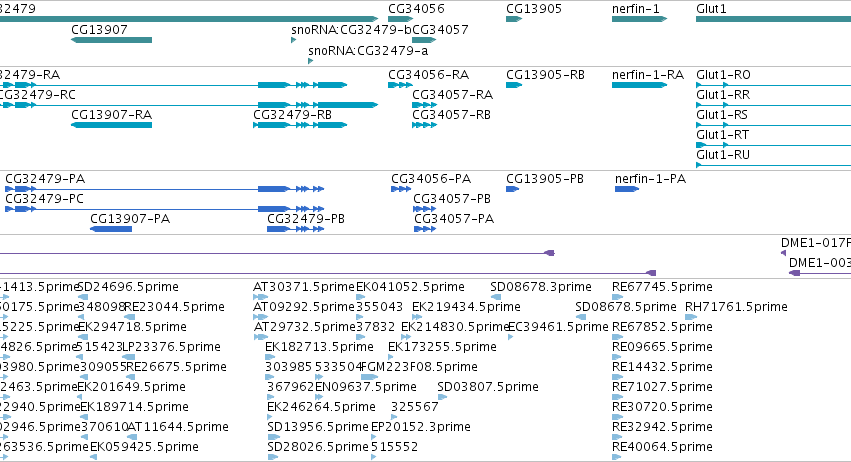Select EST FGM223F08.5prime
Screen dimensions: 851x462
[x=419, y=367]
